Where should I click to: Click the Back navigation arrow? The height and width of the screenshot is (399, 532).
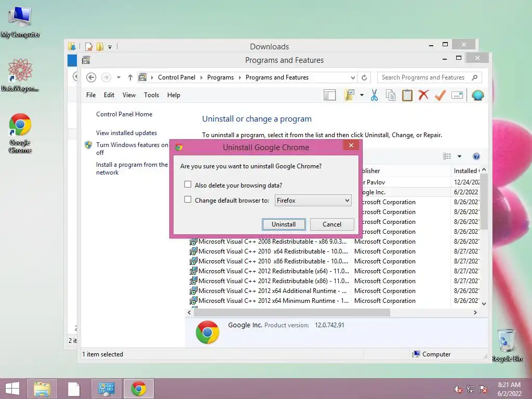91,77
